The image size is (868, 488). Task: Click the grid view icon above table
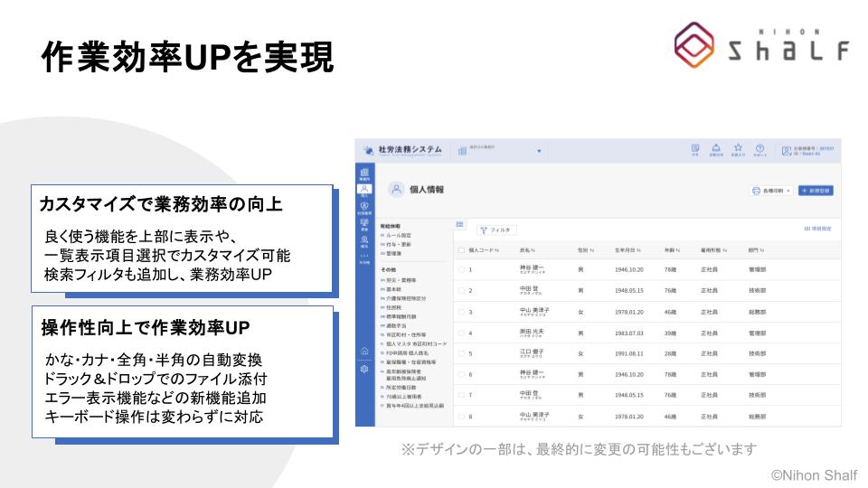(x=459, y=224)
